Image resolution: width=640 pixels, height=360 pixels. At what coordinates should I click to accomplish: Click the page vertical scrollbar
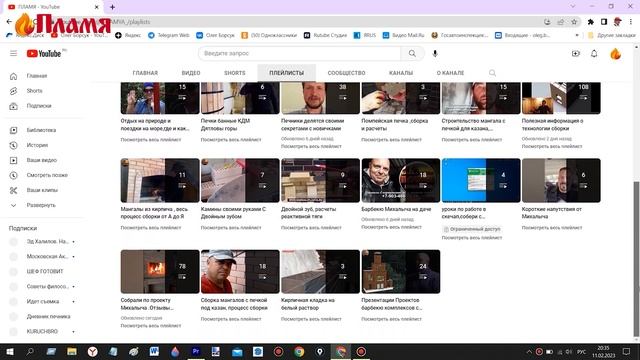coord(636,259)
